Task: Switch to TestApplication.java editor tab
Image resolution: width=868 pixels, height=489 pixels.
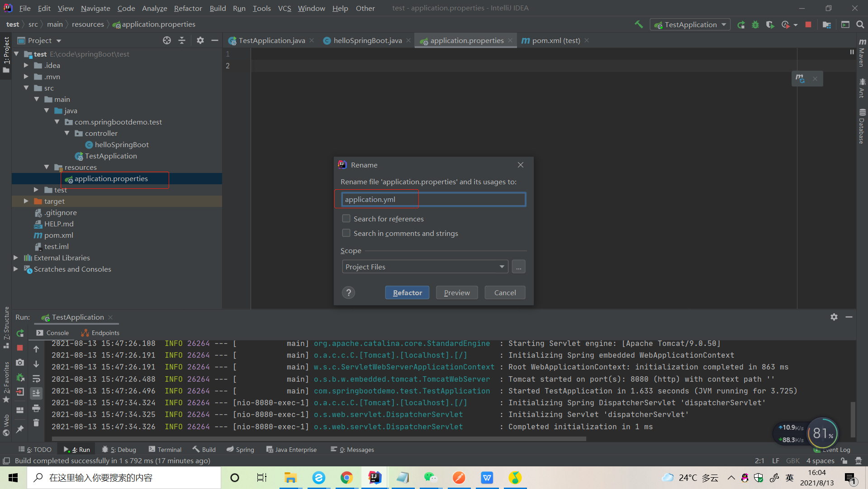Action: (271, 40)
